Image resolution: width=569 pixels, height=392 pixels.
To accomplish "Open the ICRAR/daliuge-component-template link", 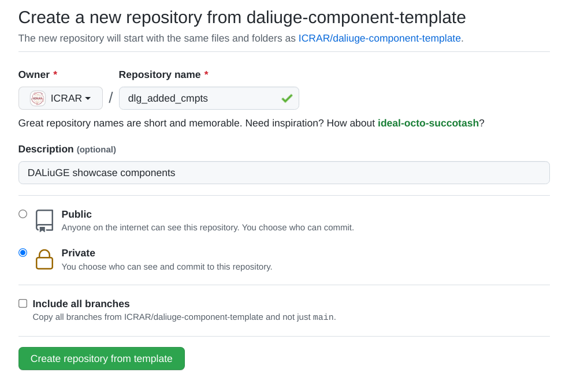I will click(380, 38).
